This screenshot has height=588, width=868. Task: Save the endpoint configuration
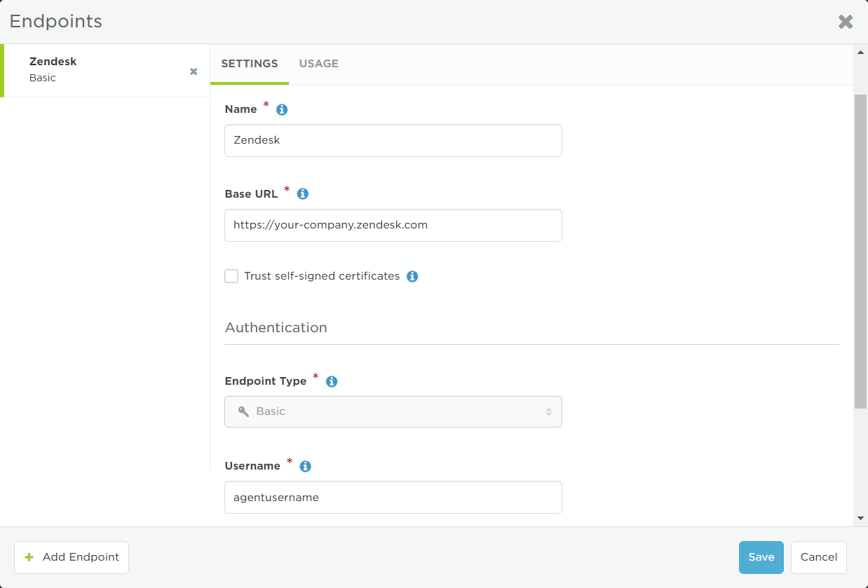click(761, 557)
